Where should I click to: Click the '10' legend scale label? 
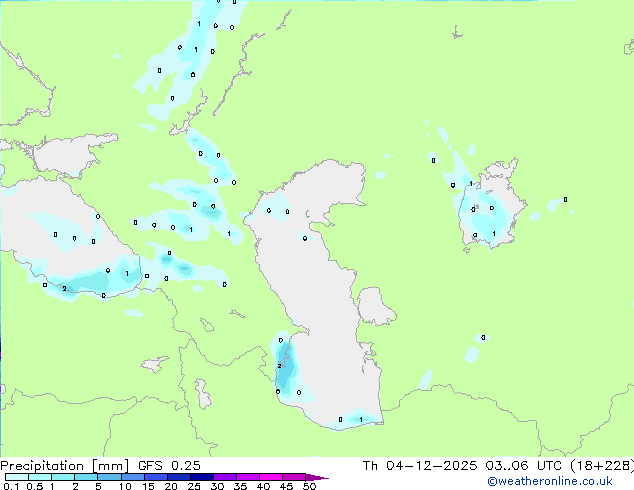[x=125, y=486]
